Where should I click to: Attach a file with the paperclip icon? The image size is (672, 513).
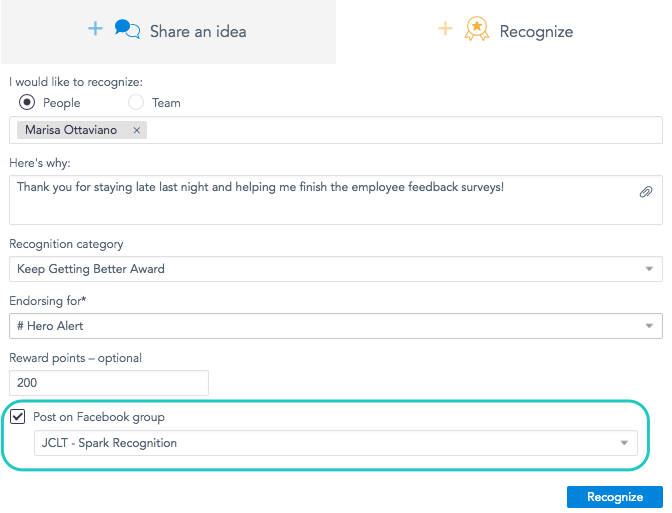(646, 192)
